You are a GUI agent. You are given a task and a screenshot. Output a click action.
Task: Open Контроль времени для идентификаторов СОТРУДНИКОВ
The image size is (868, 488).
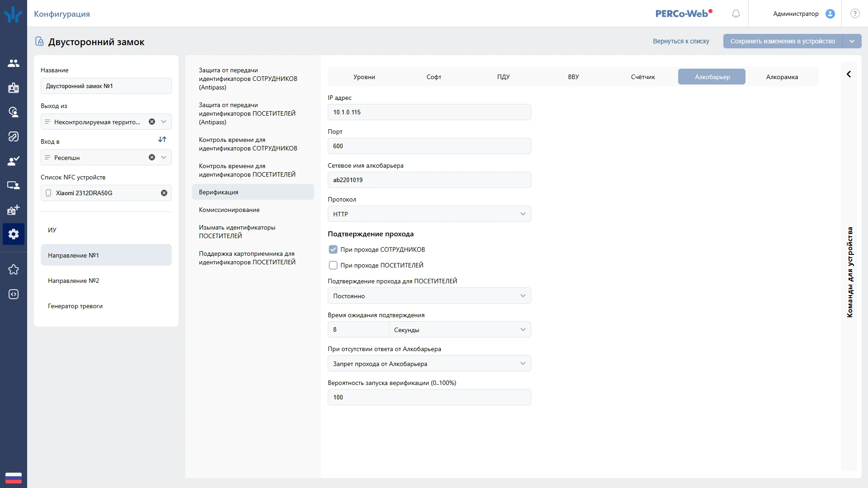tap(253, 144)
